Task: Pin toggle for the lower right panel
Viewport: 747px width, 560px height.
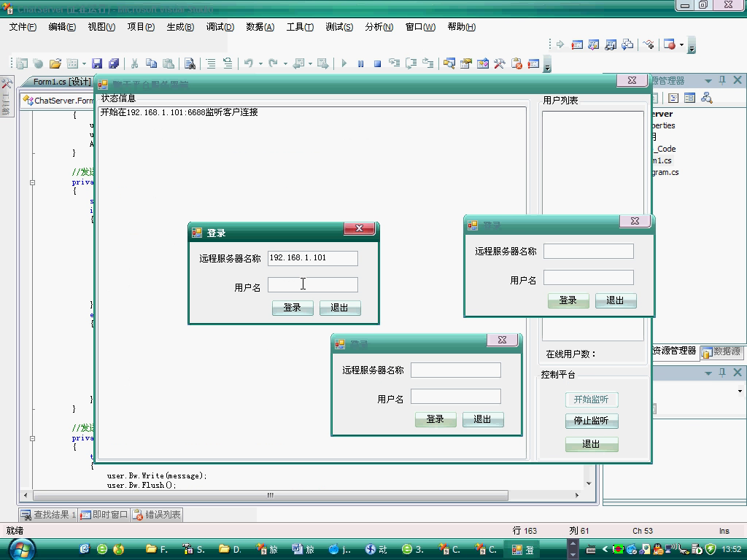Action: point(722,373)
